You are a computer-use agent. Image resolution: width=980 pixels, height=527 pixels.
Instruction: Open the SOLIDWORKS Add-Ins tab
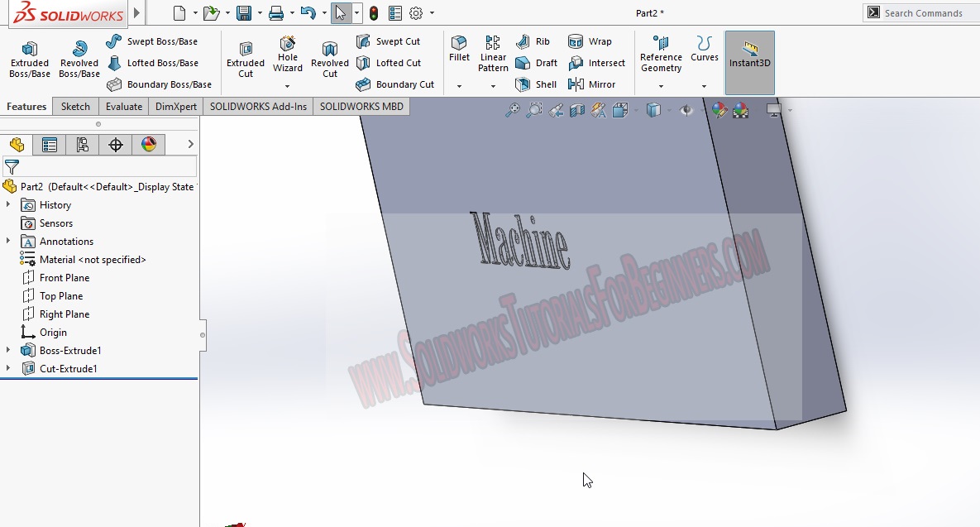coord(258,106)
